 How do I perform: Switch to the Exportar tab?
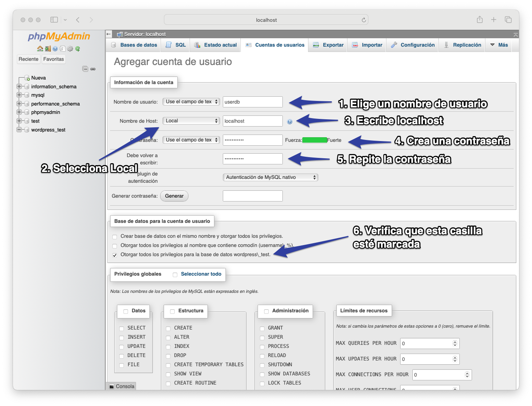tap(328, 45)
